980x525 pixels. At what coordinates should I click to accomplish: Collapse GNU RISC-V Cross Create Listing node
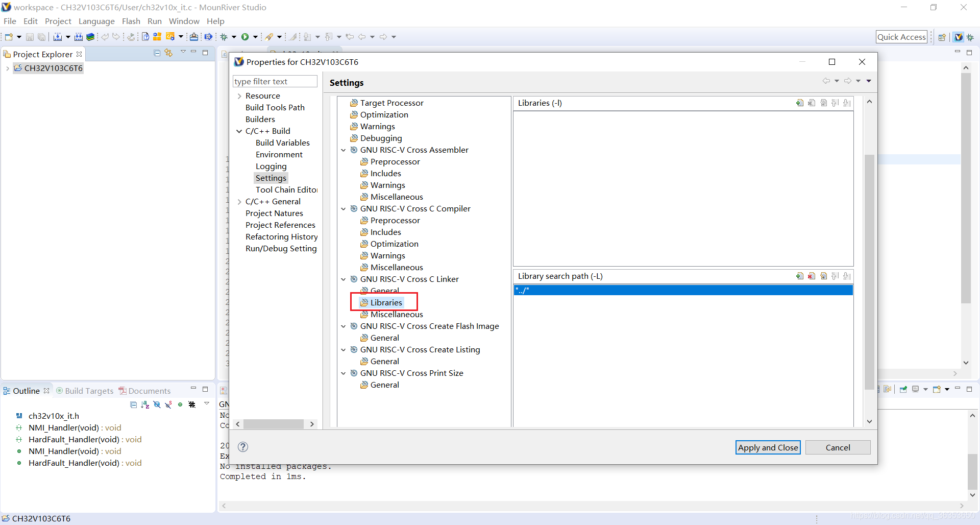pos(344,350)
